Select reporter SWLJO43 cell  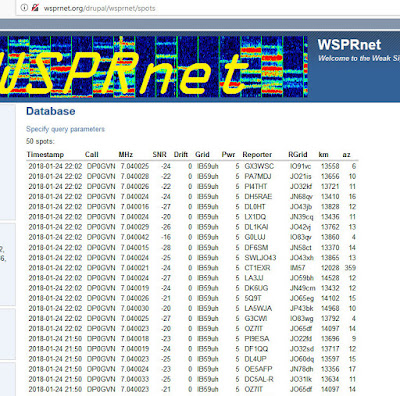tap(260, 257)
